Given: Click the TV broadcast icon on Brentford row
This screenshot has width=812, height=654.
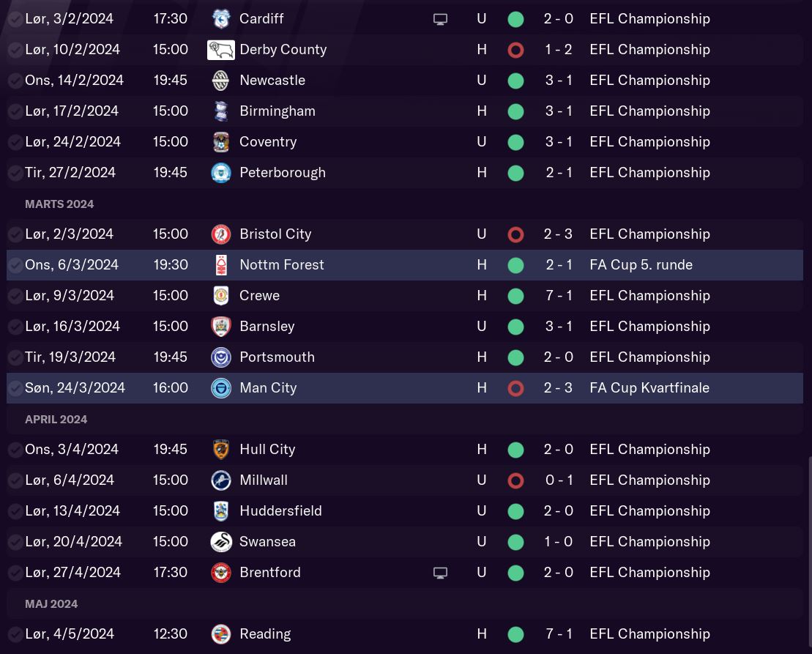Looking at the screenshot, I should point(440,573).
